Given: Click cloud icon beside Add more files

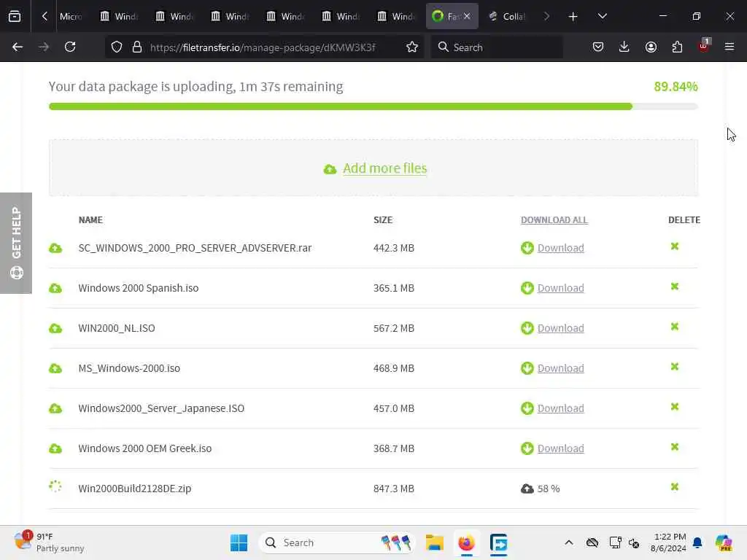Looking at the screenshot, I should 330,169.
